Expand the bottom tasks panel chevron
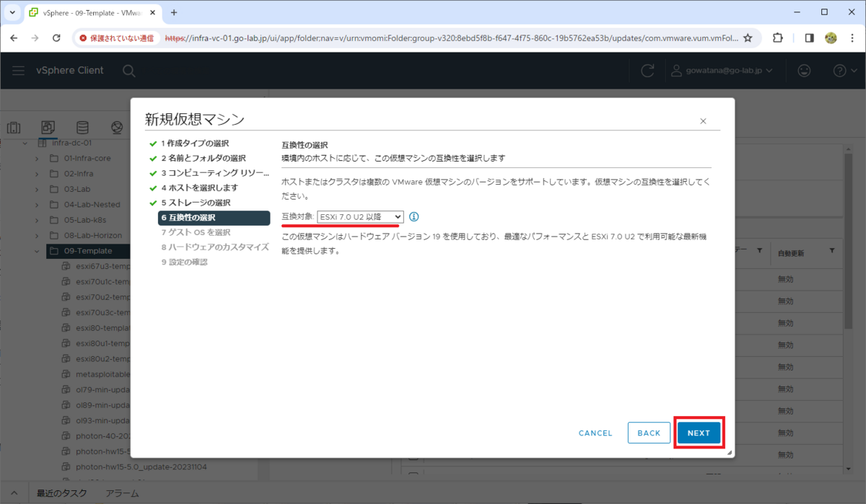This screenshot has height=504, width=866. [14, 493]
